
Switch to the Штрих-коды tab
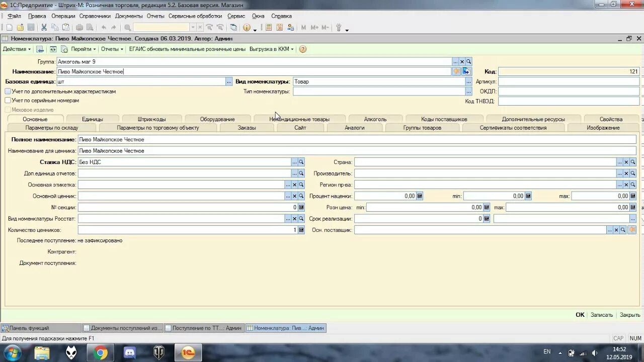pyautogui.click(x=151, y=119)
